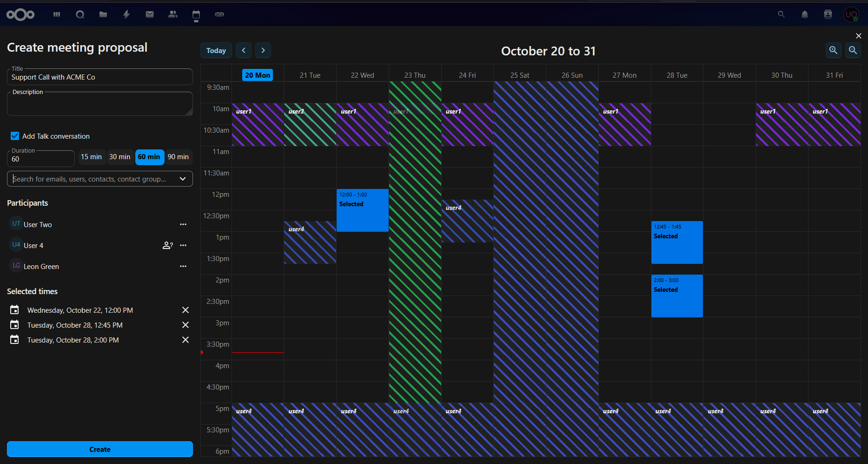
Task: Select the 90 min duration option
Action: (x=179, y=157)
